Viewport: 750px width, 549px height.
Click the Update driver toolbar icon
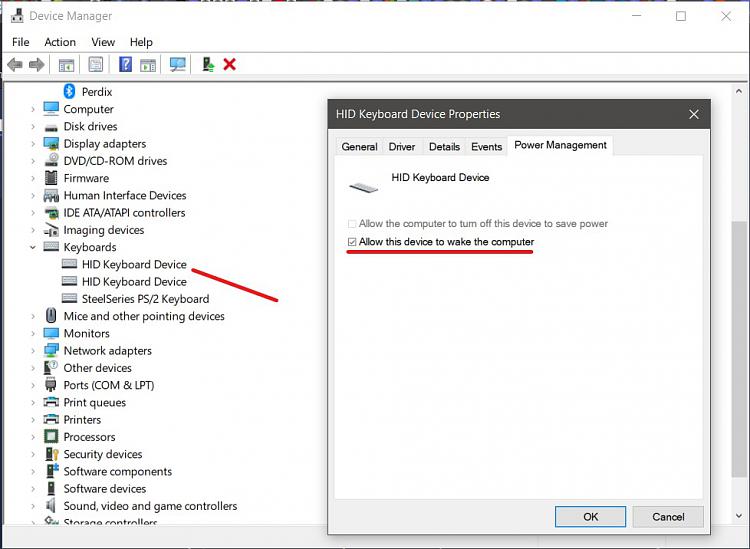coord(208,65)
